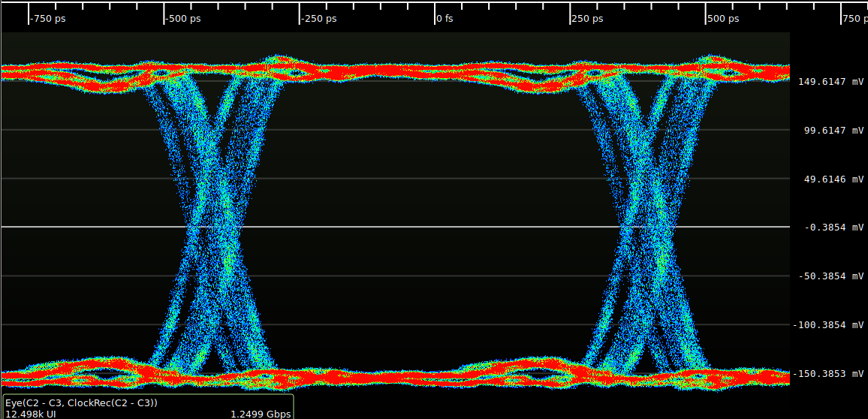The height and width of the screenshot is (419, 868).
Task: Click the 12.498k UI count readout
Action: tap(30, 414)
